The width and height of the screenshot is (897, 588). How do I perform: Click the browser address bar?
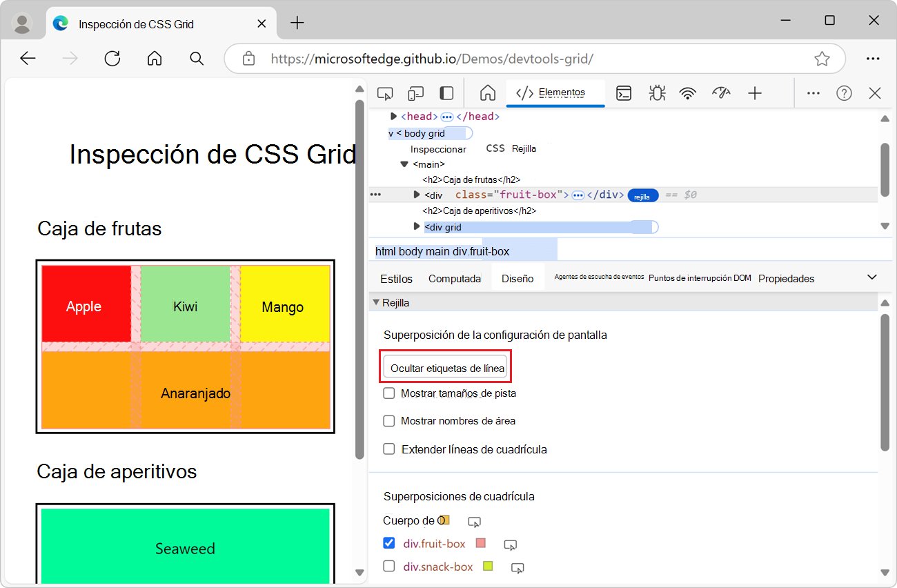coord(483,59)
